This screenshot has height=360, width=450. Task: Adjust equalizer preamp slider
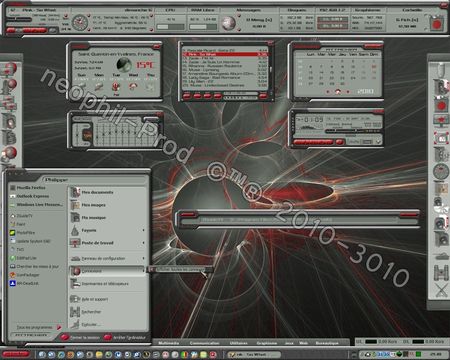click(x=77, y=134)
